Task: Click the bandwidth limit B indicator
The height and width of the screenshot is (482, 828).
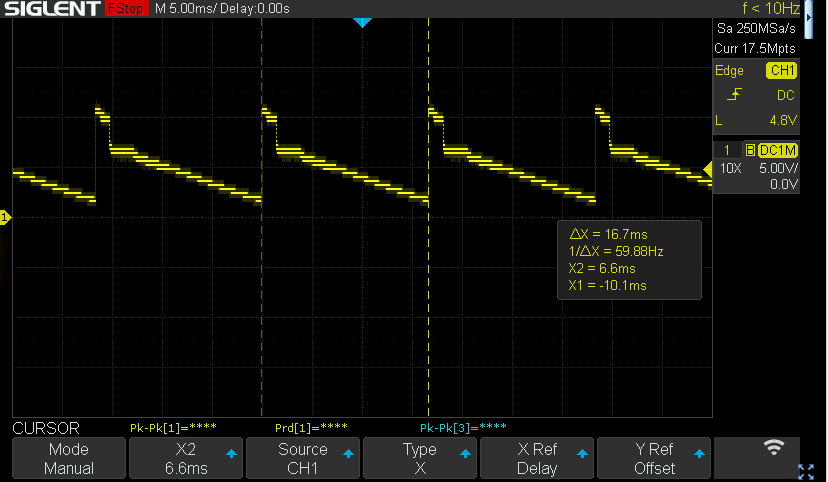Action: click(x=750, y=150)
